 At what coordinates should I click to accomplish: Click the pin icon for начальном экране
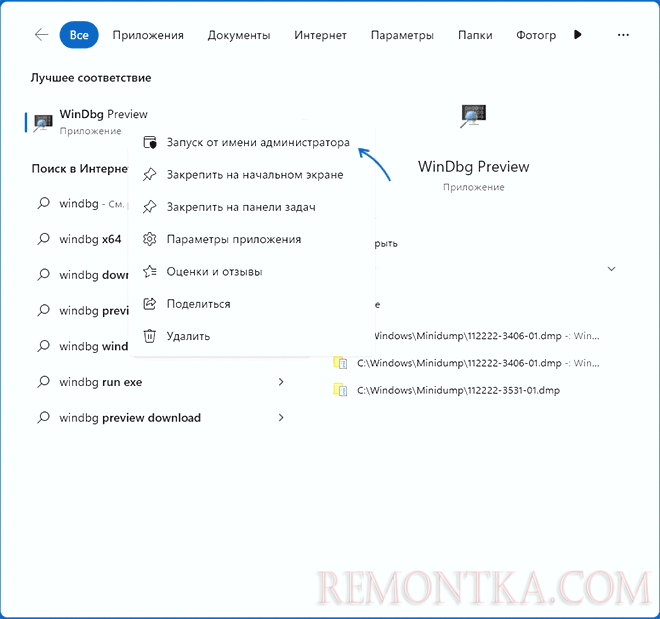(150, 175)
